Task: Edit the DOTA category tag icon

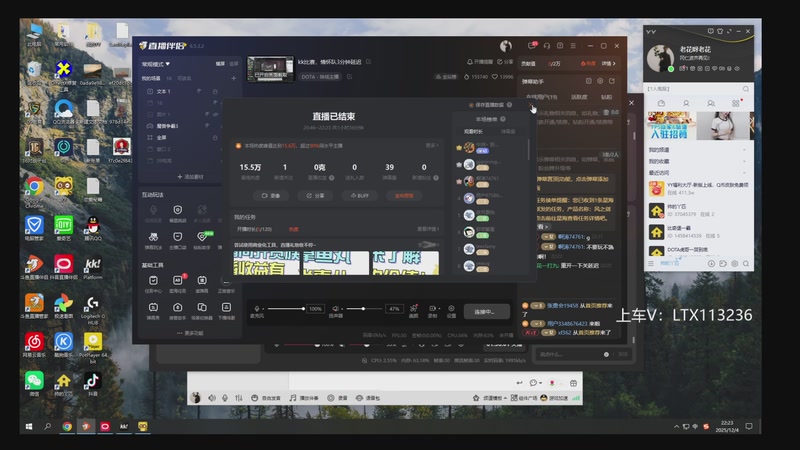Action: 349,77
